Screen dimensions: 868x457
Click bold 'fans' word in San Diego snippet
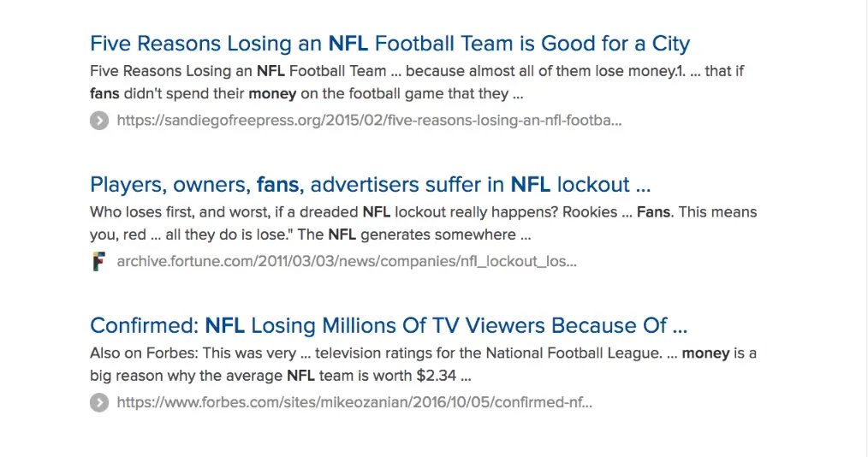point(104,93)
